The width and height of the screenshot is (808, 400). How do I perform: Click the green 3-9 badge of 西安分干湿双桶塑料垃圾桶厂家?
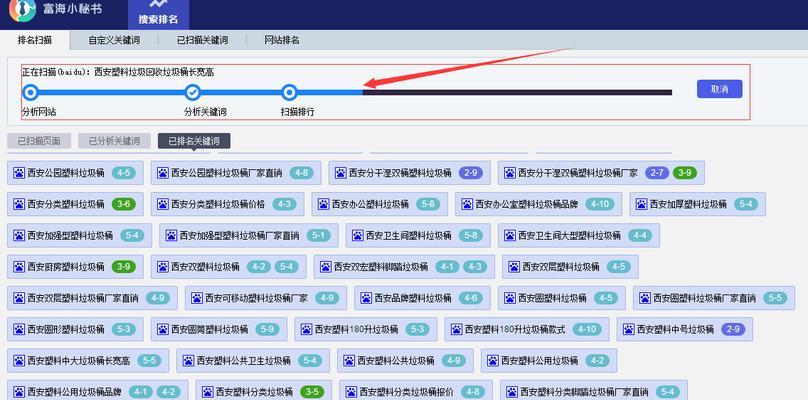click(x=684, y=173)
